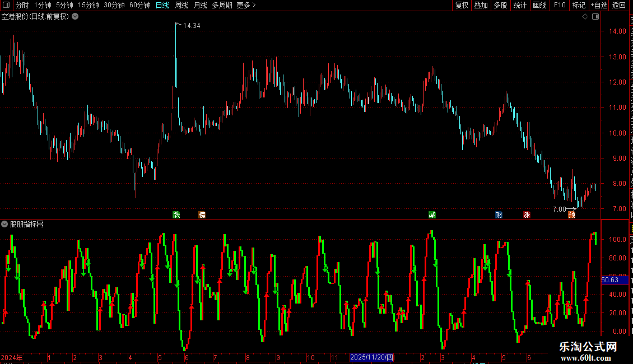Add stock with +自选 button

[599, 5]
